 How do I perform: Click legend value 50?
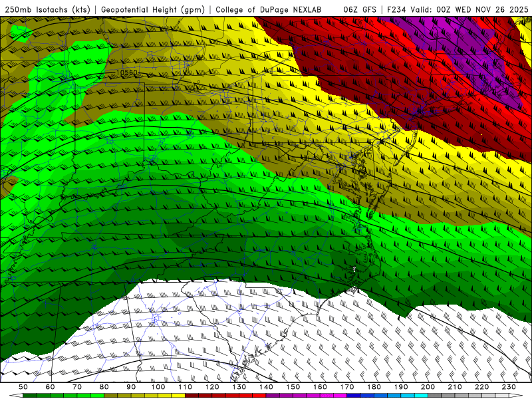point(23,387)
